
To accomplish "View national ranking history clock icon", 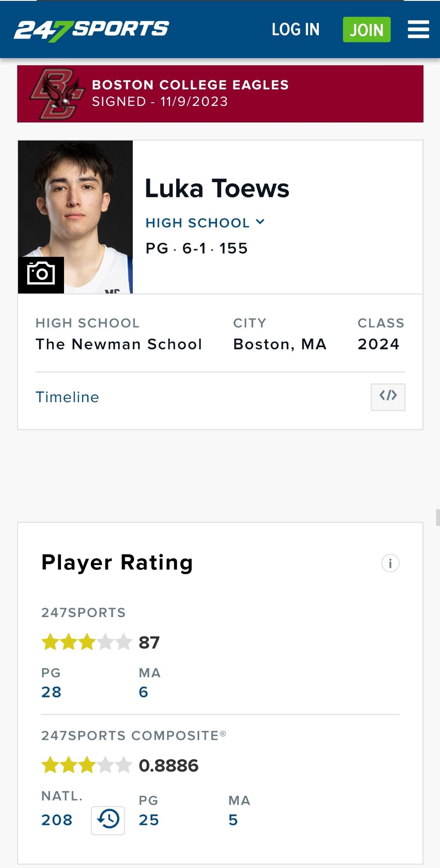I will tap(108, 820).
